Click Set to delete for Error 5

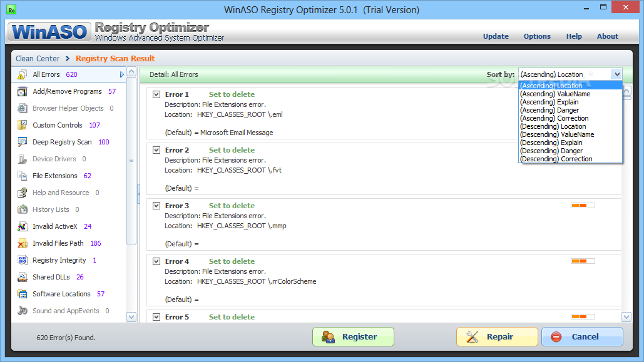232,317
